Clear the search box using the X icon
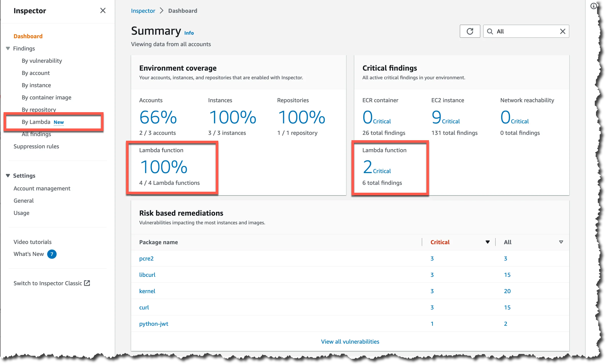This screenshot has width=606, height=364. (562, 31)
